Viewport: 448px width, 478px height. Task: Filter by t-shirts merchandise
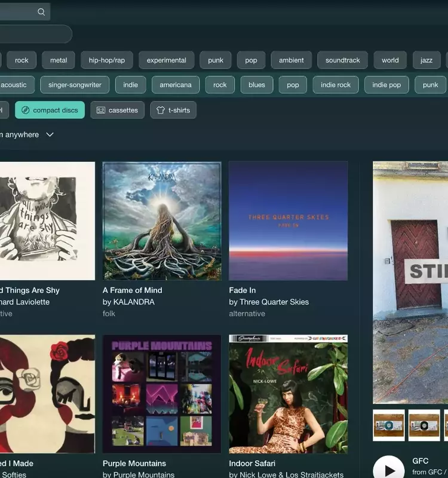click(173, 110)
